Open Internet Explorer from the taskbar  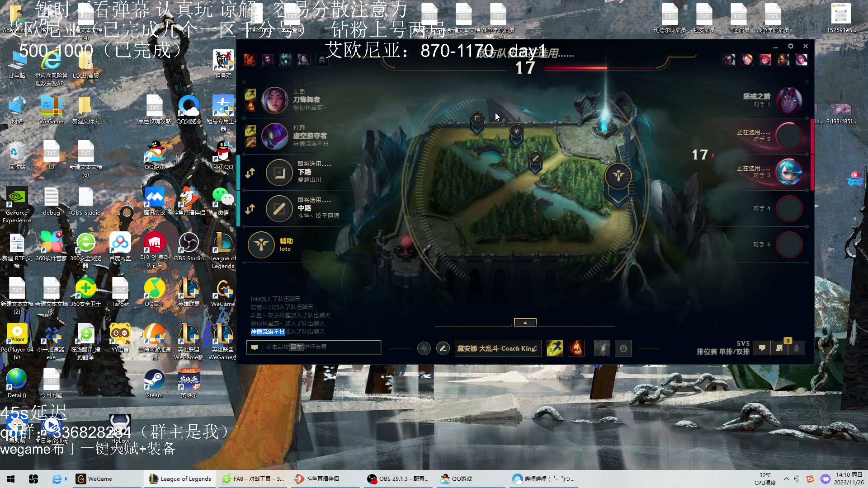tap(57, 479)
